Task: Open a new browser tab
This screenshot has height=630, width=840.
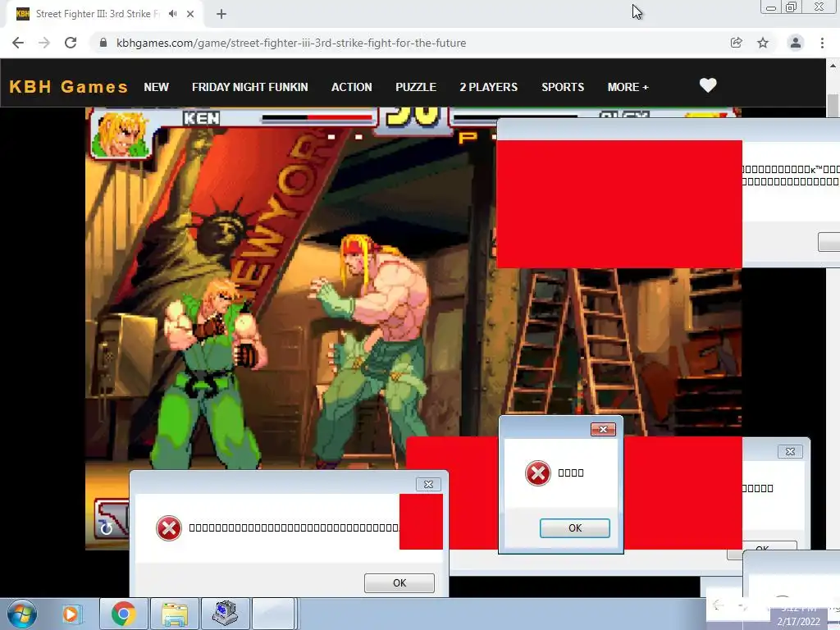Action: tap(221, 14)
